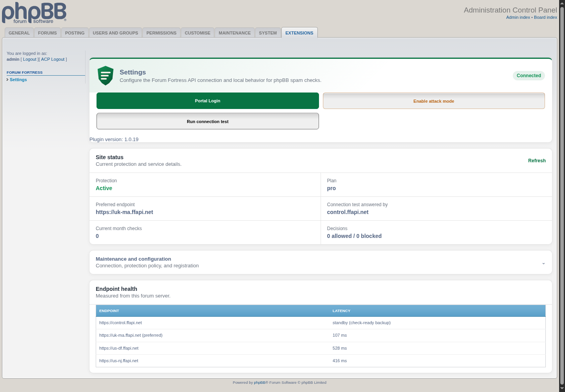Expand Maintenance and configuration chevron

543,263
